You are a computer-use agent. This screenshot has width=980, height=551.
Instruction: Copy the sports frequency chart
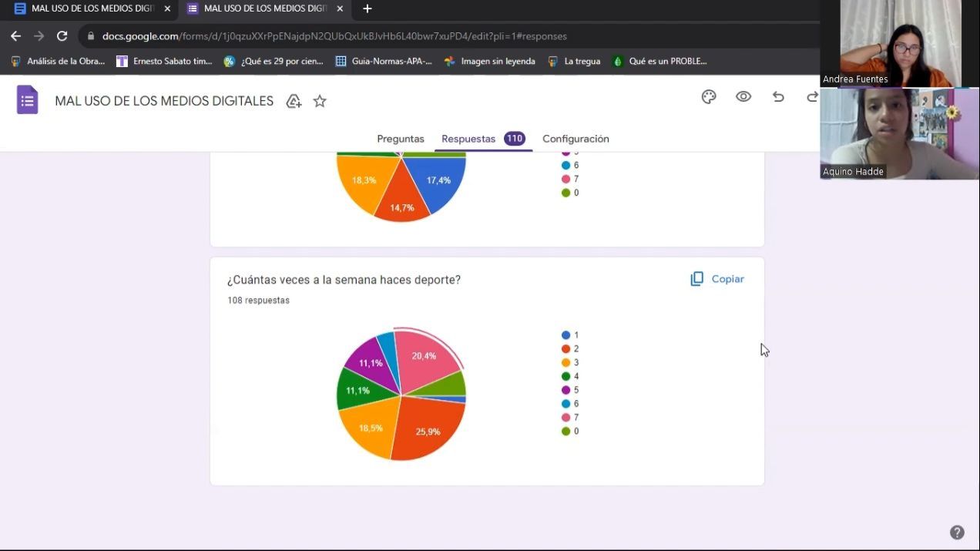(x=717, y=279)
